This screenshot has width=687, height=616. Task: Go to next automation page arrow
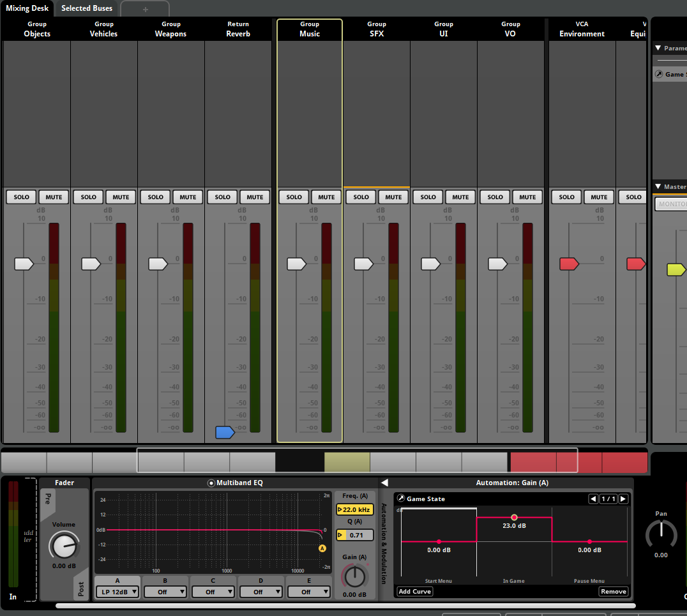tap(623, 499)
